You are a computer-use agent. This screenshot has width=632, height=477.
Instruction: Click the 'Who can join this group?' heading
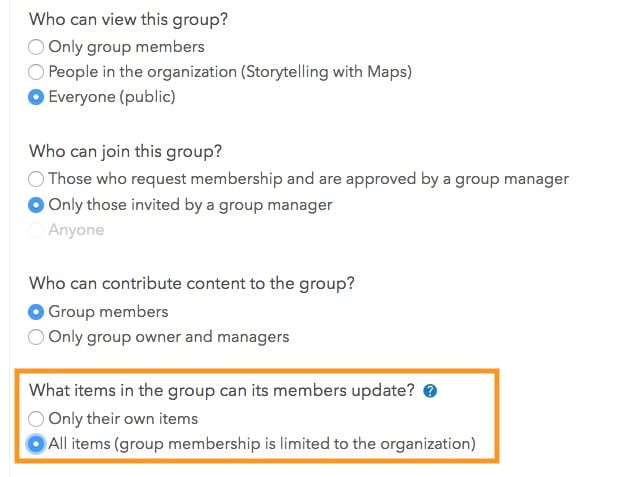coord(126,152)
